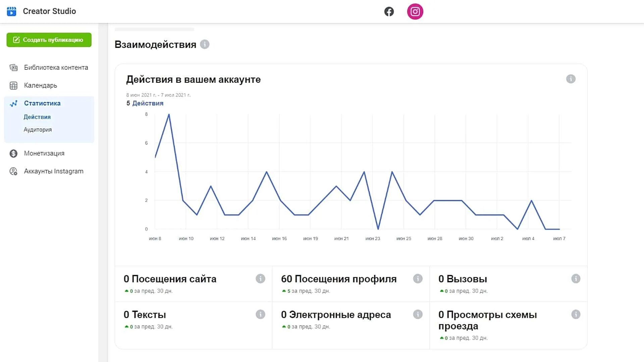Select the Instagram icon in header
644x362 pixels.
click(415, 12)
